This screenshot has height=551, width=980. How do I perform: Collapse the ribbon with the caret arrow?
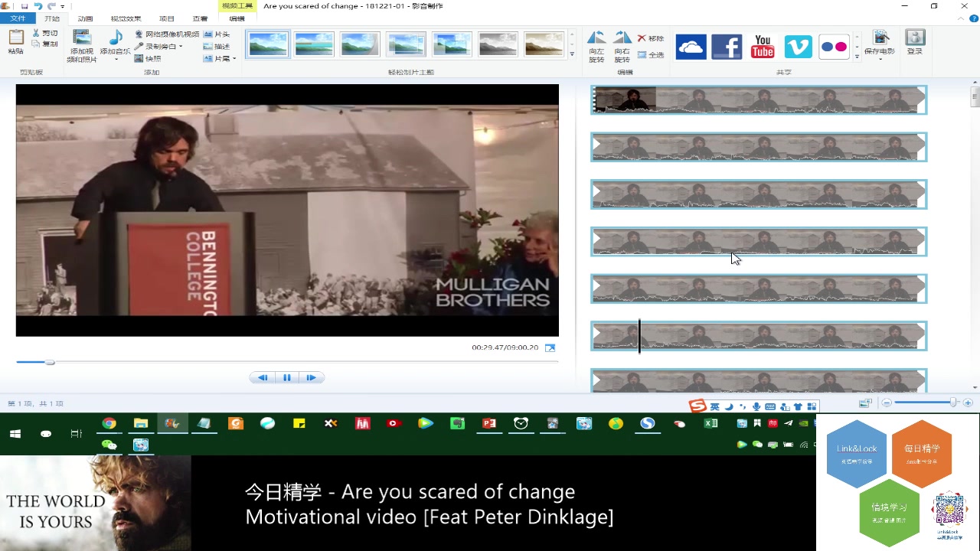tap(959, 18)
